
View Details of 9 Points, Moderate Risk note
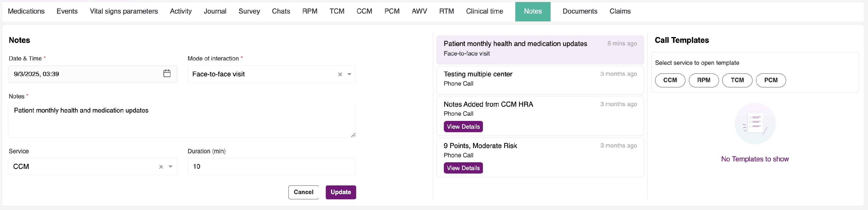click(x=463, y=168)
